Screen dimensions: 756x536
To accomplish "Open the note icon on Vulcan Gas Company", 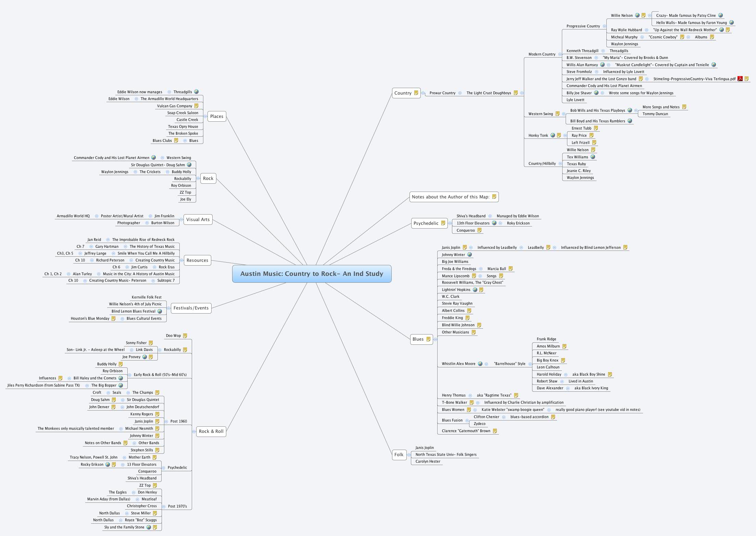I will coord(197,106).
